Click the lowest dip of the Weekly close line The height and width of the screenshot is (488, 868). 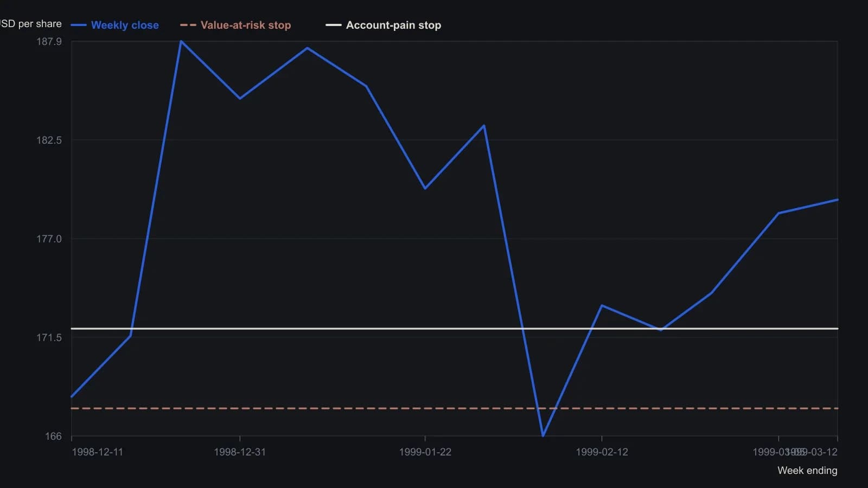point(543,435)
